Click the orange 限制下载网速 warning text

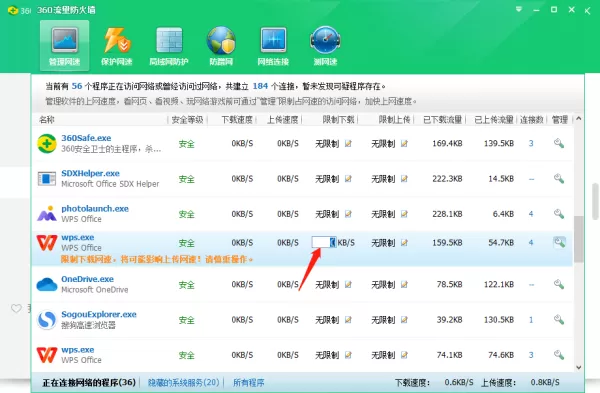coord(157,259)
